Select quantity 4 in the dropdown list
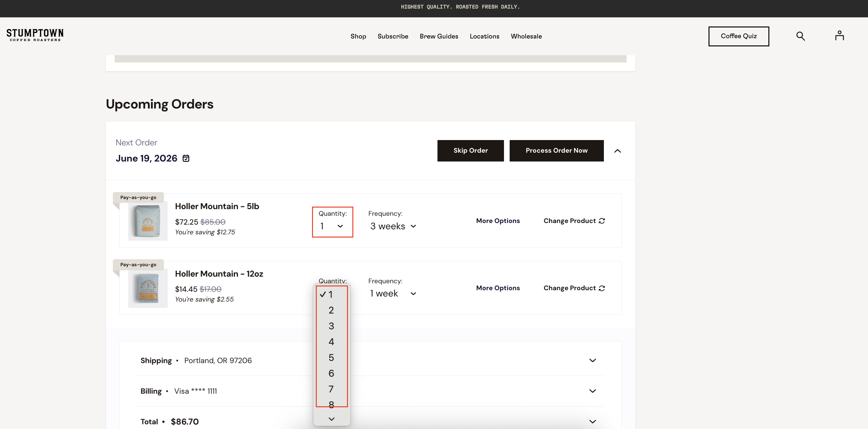This screenshot has width=868, height=429. click(331, 342)
